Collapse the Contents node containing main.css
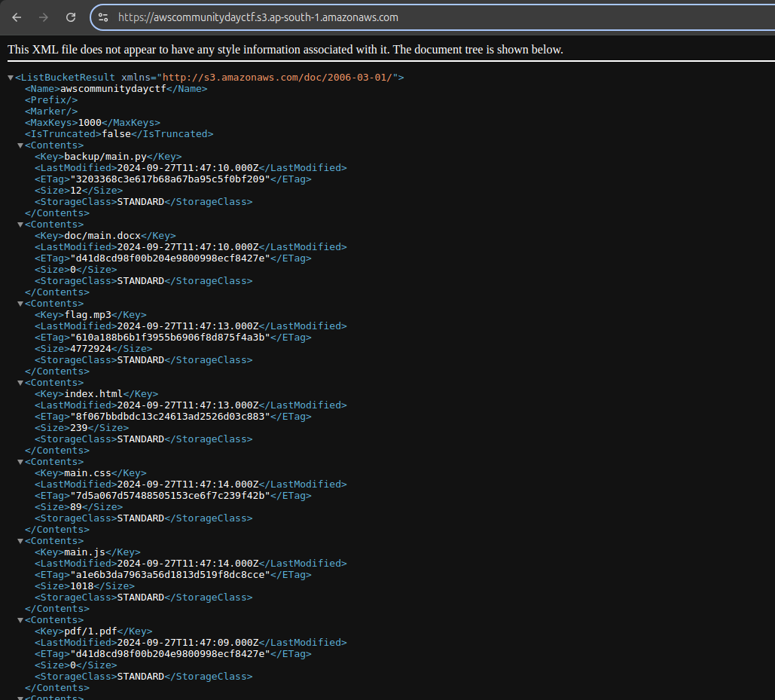The image size is (775, 700). 20,462
